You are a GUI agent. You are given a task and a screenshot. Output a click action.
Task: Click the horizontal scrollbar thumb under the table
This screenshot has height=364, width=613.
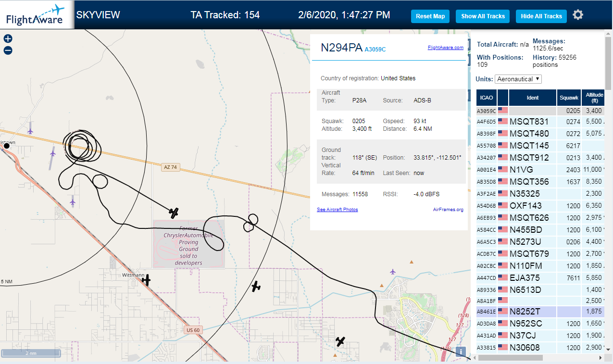click(510, 358)
